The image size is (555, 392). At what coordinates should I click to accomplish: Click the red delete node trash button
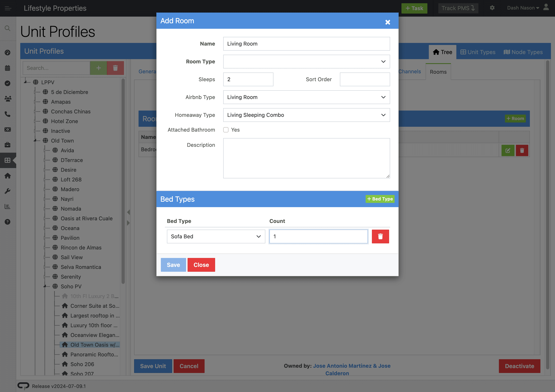coord(115,68)
